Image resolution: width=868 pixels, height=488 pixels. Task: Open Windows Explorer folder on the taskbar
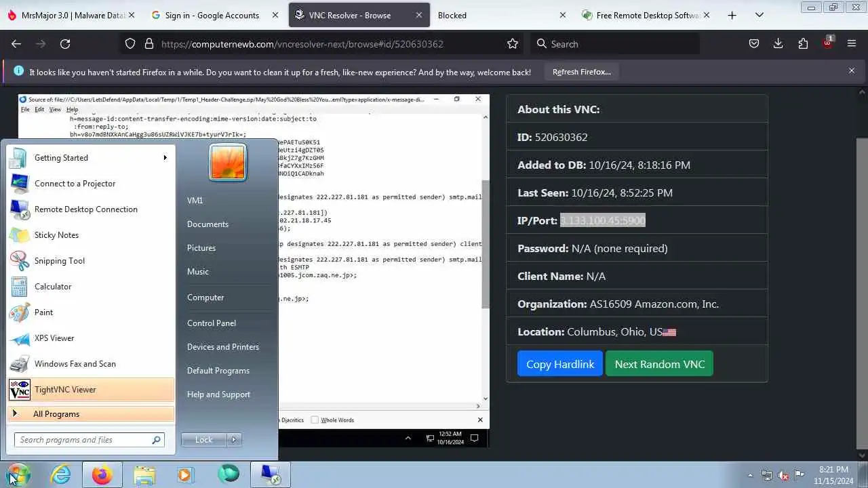(144, 474)
